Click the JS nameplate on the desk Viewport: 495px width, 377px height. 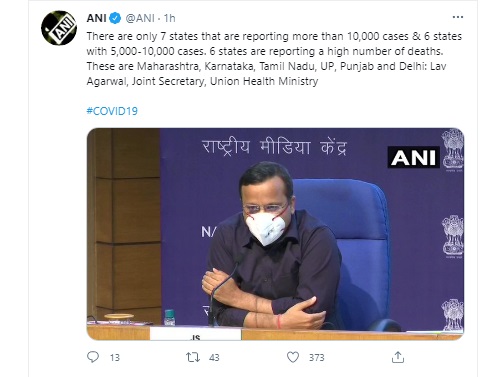pos(196,334)
